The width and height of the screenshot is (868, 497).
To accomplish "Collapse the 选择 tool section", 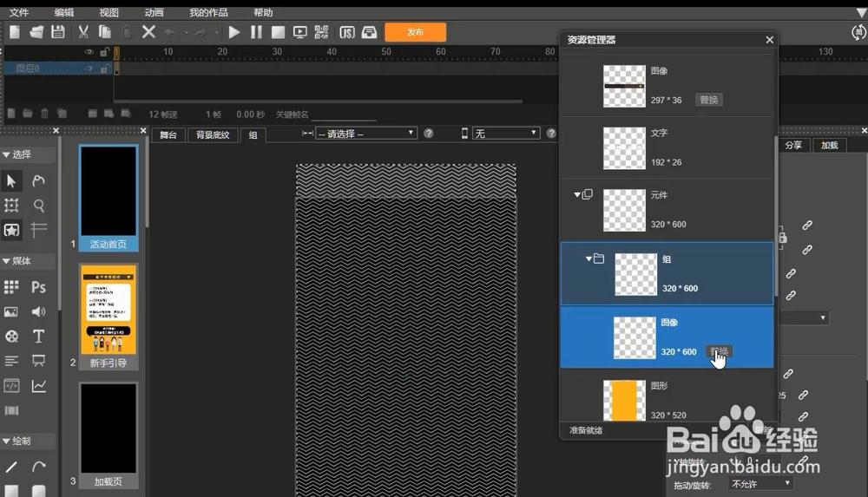I will point(6,154).
